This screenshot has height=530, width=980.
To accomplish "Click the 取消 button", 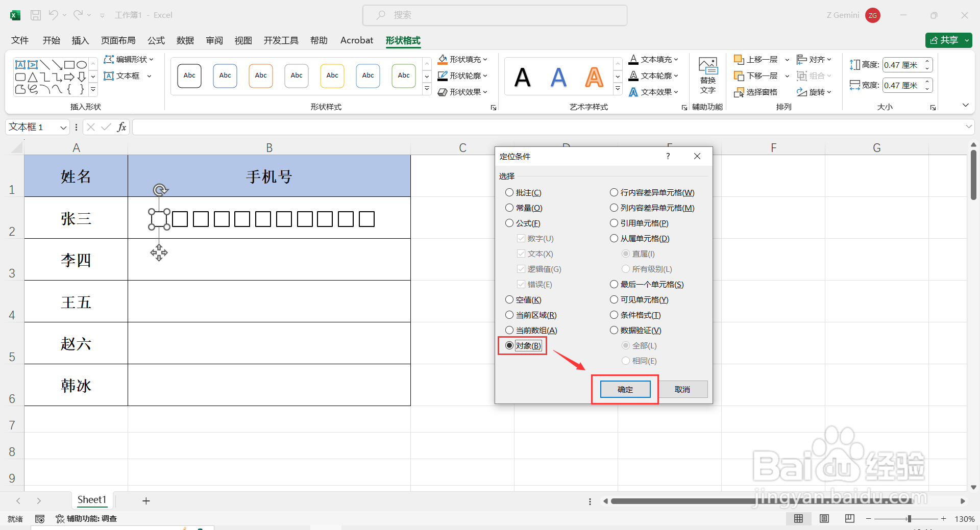I will pyautogui.click(x=682, y=389).
